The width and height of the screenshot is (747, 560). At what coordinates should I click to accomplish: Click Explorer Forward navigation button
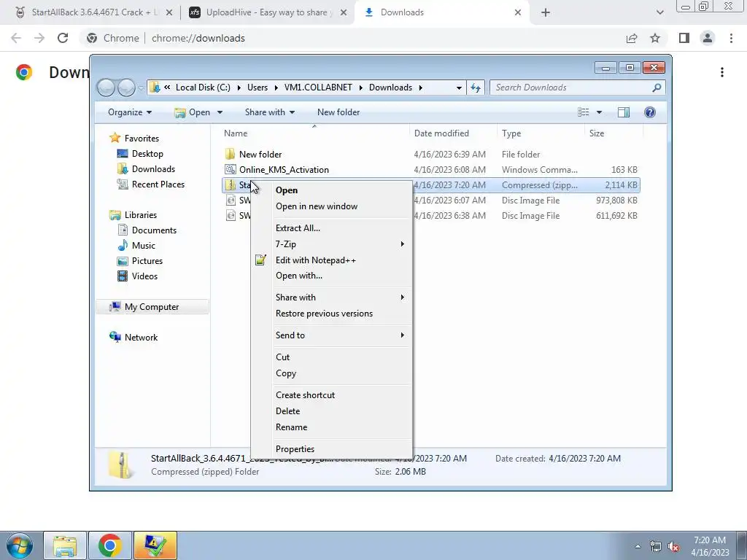(x=126, y=87)
